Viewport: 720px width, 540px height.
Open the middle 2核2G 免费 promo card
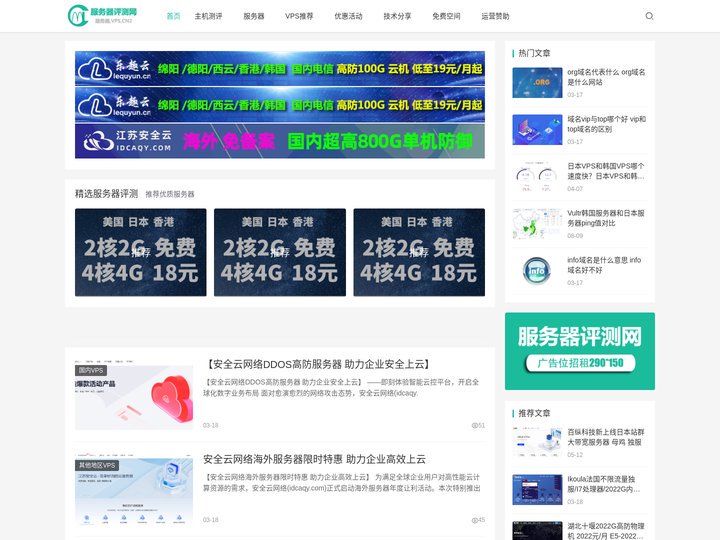(280, 252)
